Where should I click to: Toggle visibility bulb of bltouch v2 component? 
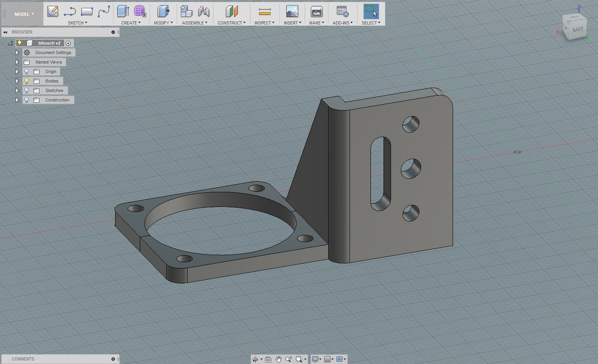coord(19,43)
